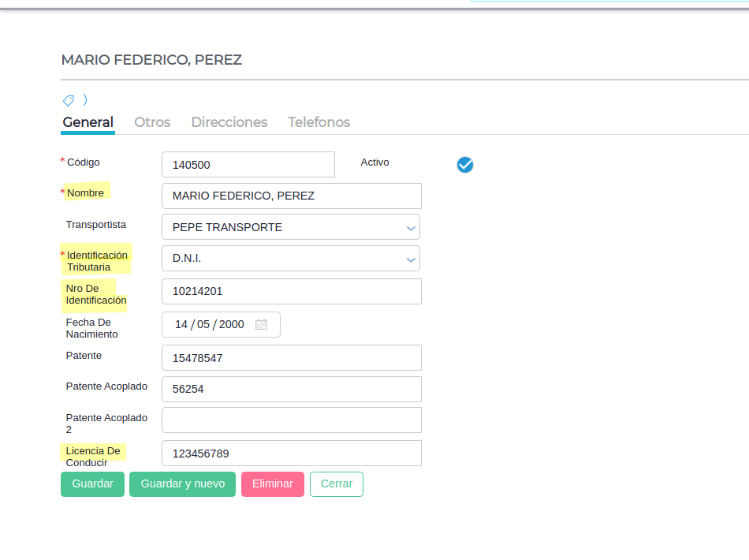
Task: Select the General tab
Action: click(x=88, y=122)
